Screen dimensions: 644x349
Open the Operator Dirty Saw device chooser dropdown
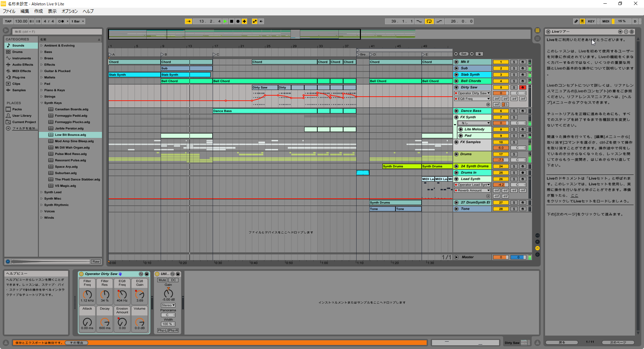click(472, 93)
